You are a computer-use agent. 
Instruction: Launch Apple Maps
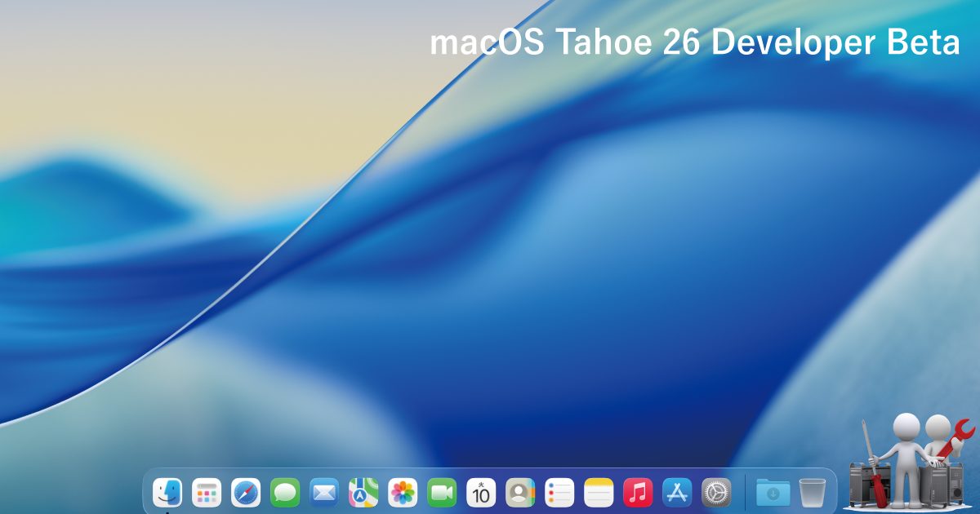pyautogui.click(x=363, y=492)
